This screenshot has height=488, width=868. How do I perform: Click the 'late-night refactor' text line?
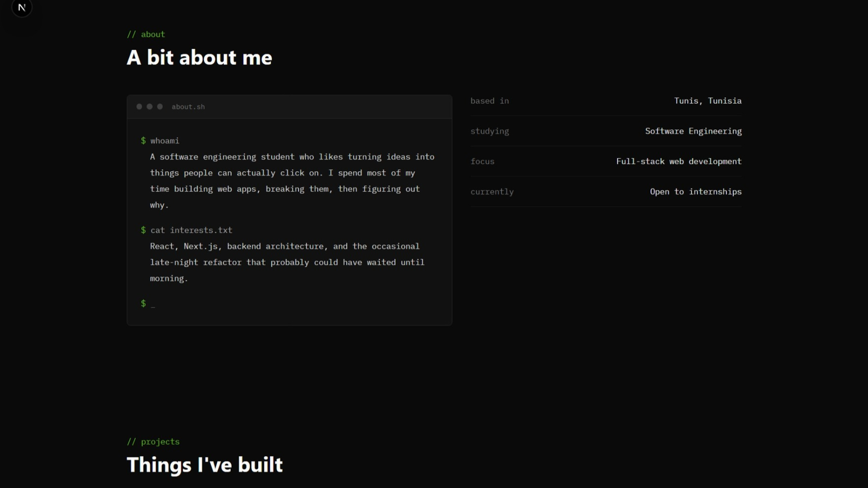coord(287,262)
